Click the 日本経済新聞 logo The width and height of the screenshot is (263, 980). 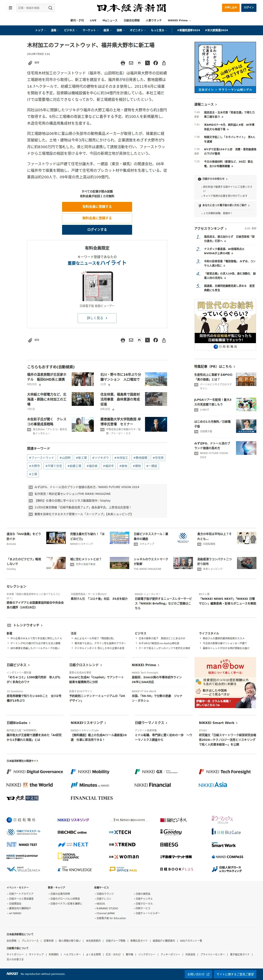(x=131, y=8)
